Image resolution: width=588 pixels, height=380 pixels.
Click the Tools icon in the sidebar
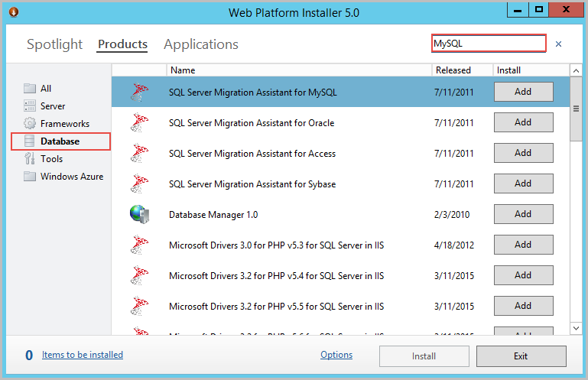(30, 159)
